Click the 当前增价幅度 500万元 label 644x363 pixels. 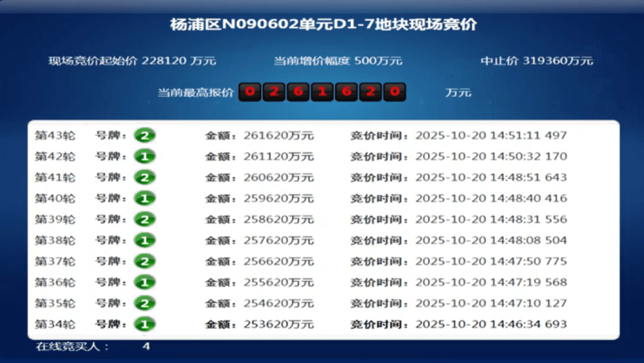[338, 61]
